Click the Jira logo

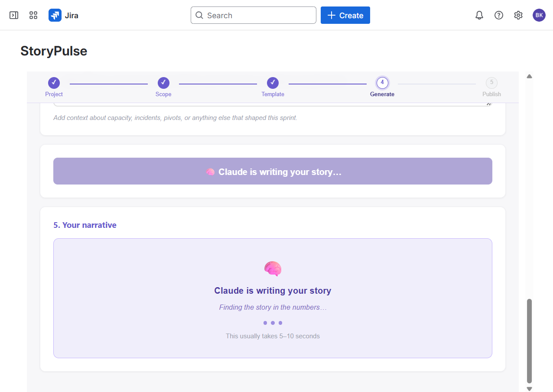(x=63, y=16)
